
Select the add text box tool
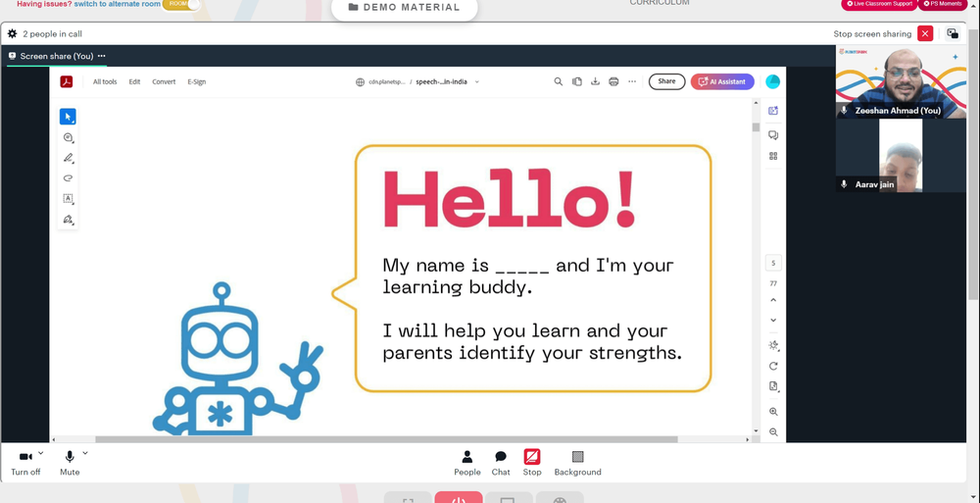click(x=69, y=199)
